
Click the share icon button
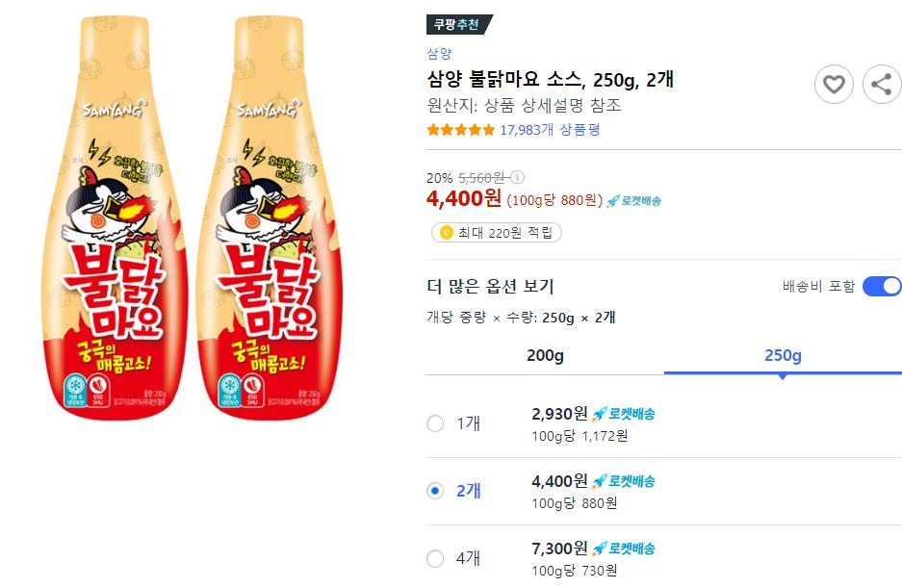pos(881,85)
